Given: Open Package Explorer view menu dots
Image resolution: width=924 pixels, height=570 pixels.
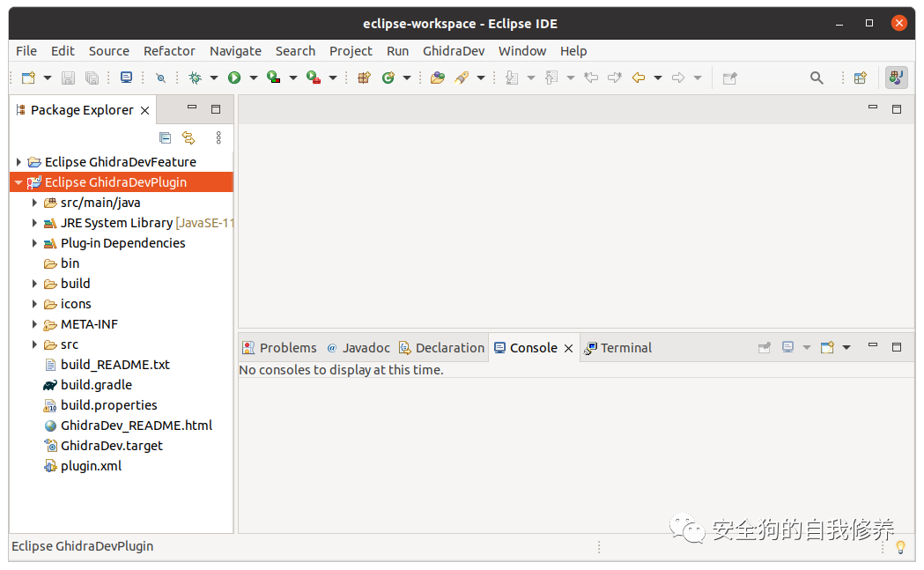Looking at the screenshot, I should tap(218, 138).
